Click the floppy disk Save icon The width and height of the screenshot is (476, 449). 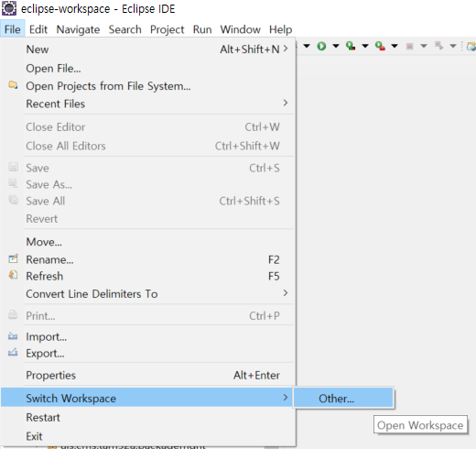pos(13,167)
